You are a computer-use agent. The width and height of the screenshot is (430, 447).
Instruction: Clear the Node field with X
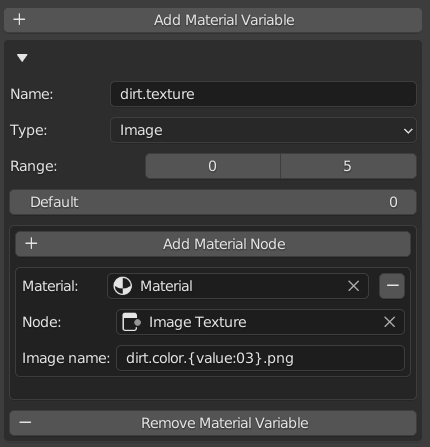click(389, 322)
